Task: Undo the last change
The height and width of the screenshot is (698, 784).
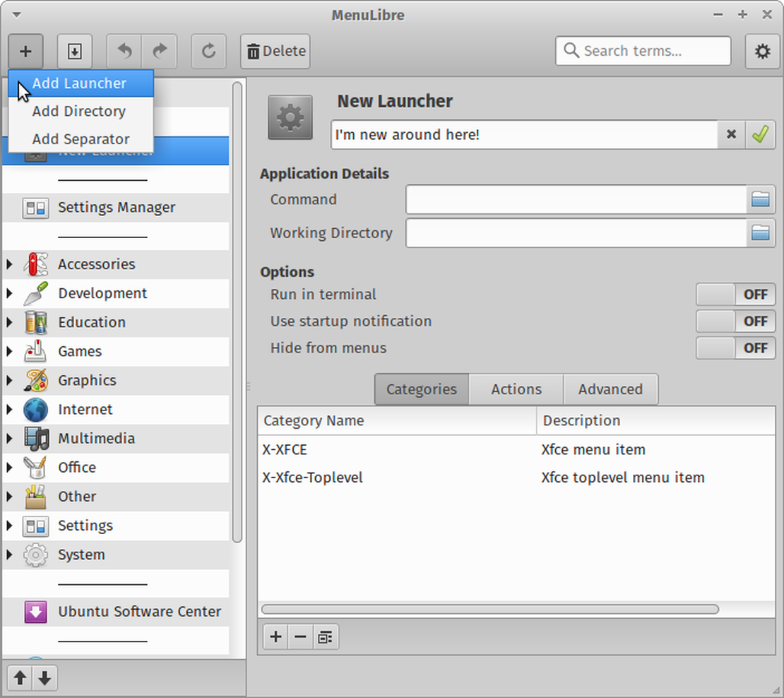Action: 124,51
